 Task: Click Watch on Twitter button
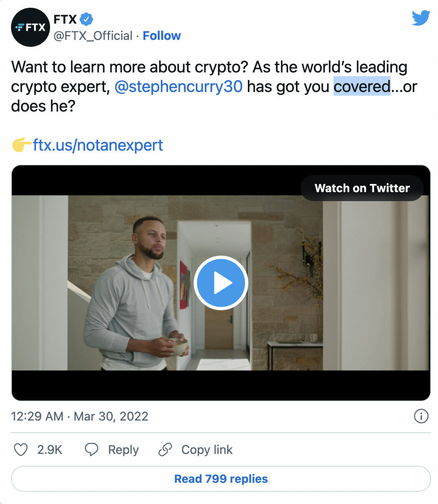[x=362, y=188]
